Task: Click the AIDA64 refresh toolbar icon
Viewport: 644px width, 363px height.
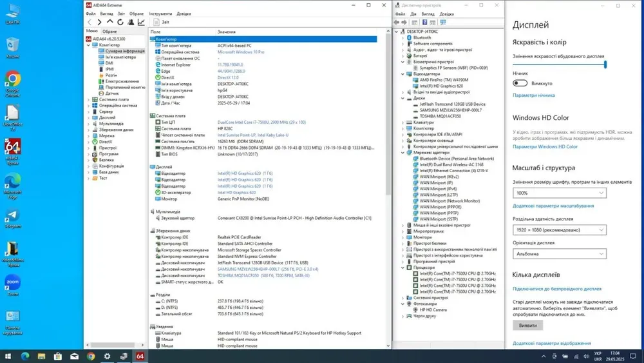Action: (120, 22)
